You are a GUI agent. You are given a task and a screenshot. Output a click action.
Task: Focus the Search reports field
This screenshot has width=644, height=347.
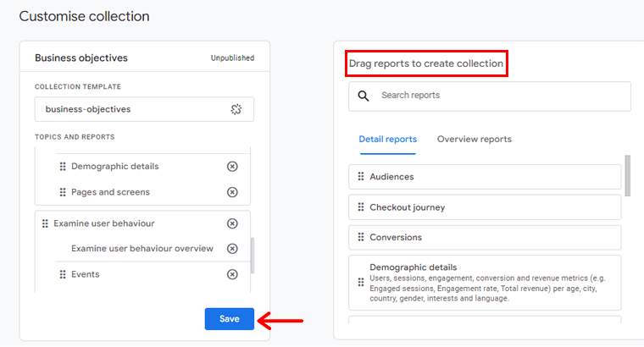point(500,96)
